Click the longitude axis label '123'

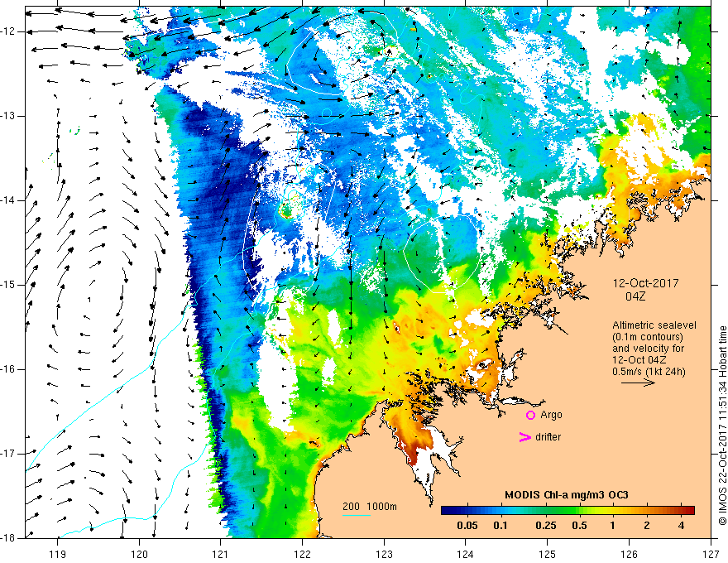click(384, 554)
